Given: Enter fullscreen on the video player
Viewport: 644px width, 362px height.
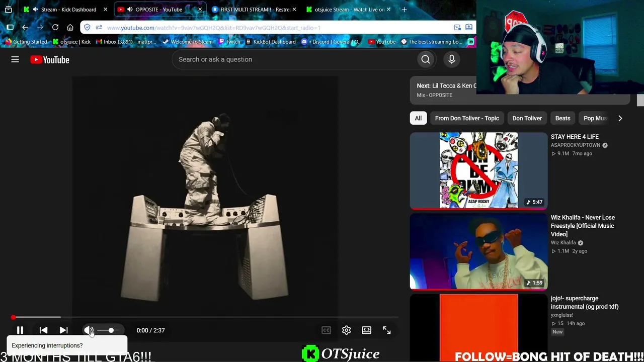Looking at the screenshot, I should click(x=386, y=330).
